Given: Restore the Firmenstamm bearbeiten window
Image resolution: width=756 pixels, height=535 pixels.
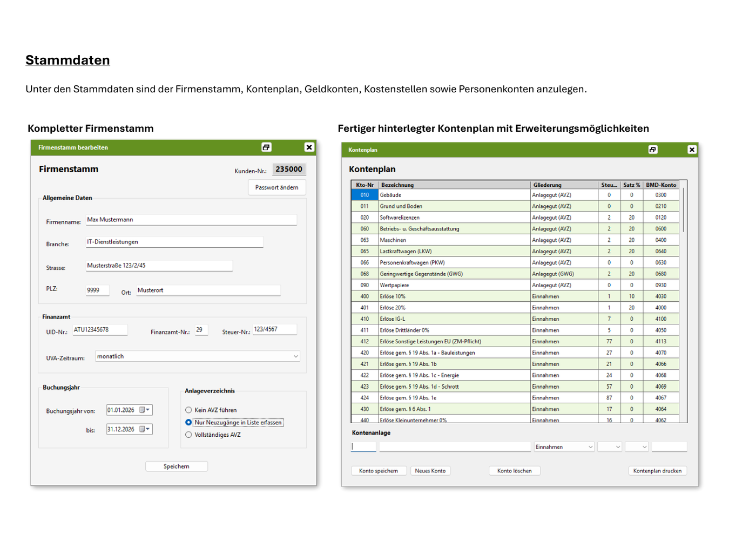Looking at the screenshot, I should 266,147.
